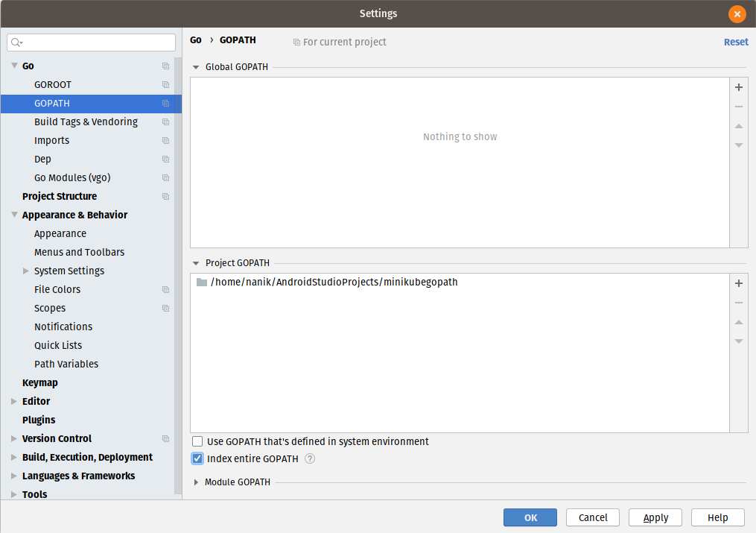Click the Reset link
This screenshot has height=533, width=756.
point(736,42)
